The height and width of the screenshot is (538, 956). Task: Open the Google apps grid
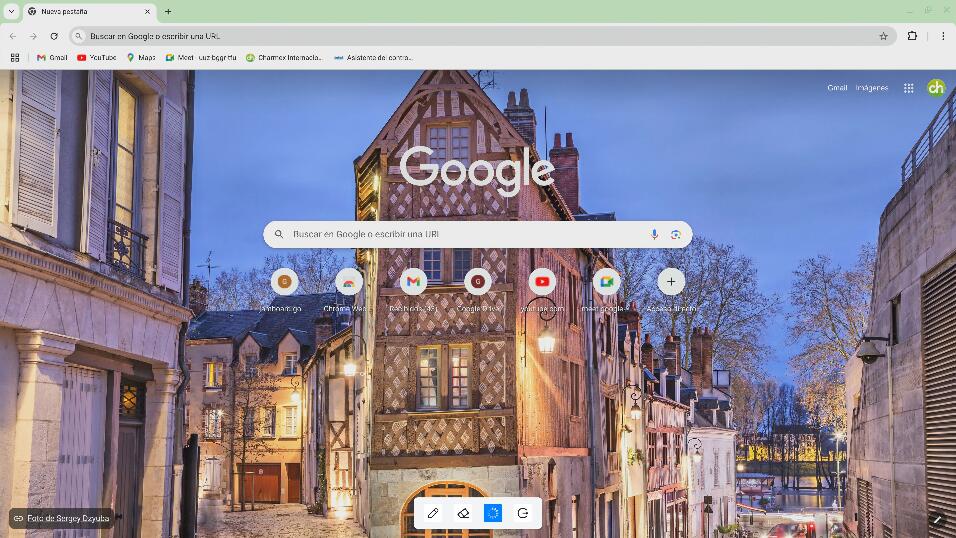click(908, 88)
